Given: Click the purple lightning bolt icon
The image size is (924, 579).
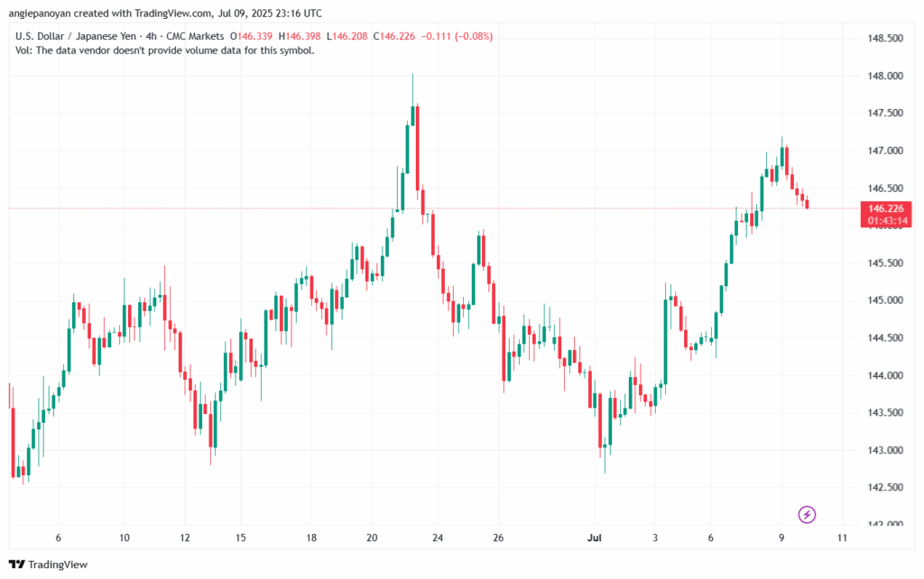Looking at the screenshot, I should pos(807,515).
